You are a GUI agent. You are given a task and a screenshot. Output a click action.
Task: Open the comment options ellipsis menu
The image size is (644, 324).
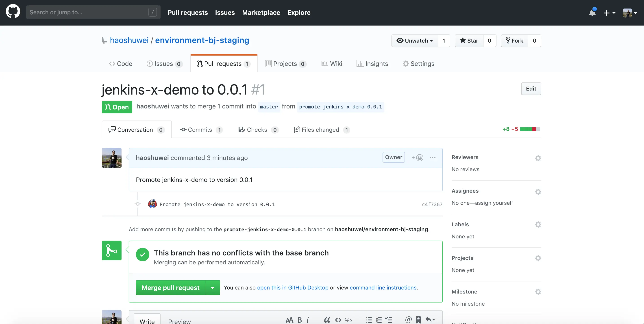click(x=433, y=158)
